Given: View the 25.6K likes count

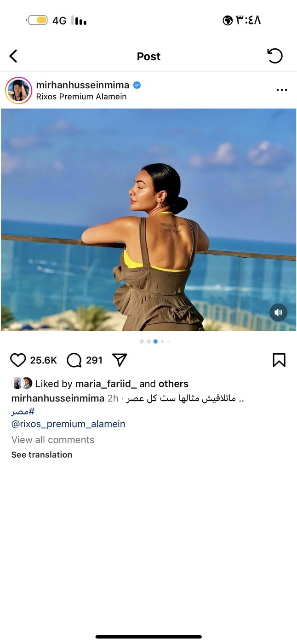Looking at the screenshot, I should [43, 360].
